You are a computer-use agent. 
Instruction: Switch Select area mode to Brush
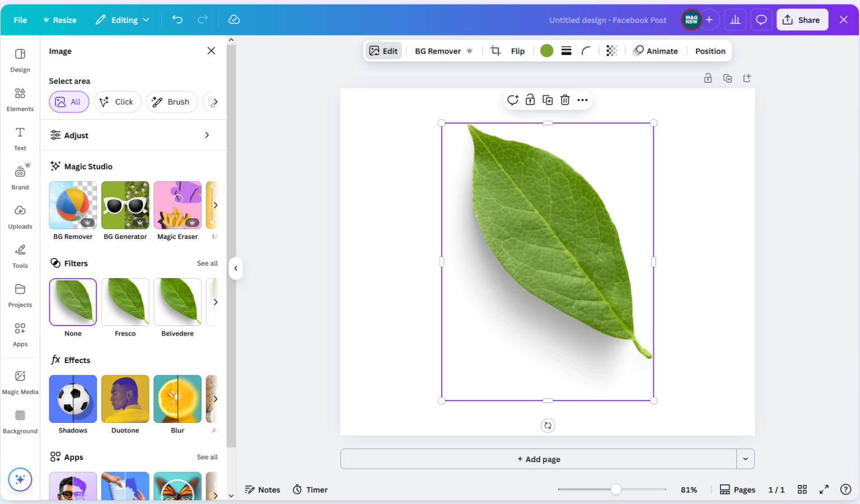172,102
